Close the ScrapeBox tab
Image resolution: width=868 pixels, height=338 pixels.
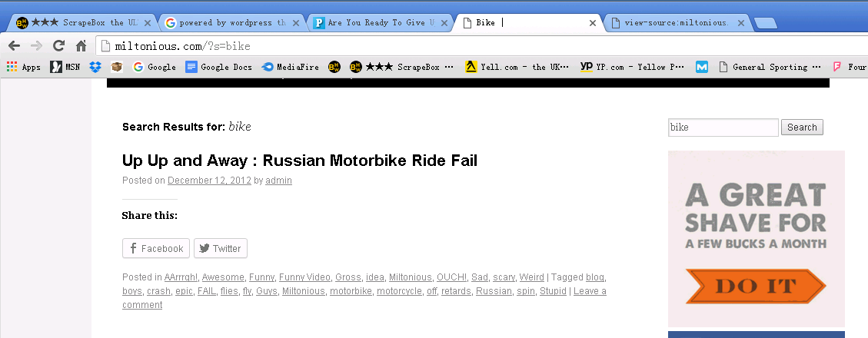148,23
